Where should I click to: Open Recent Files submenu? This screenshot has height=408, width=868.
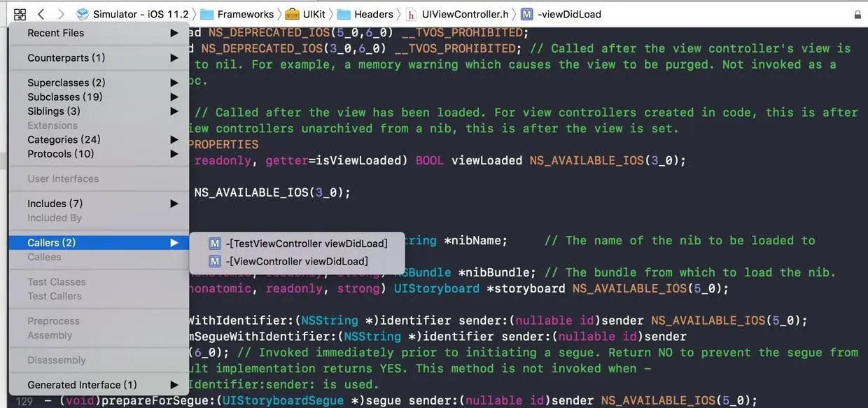click(x=99, y=33)
